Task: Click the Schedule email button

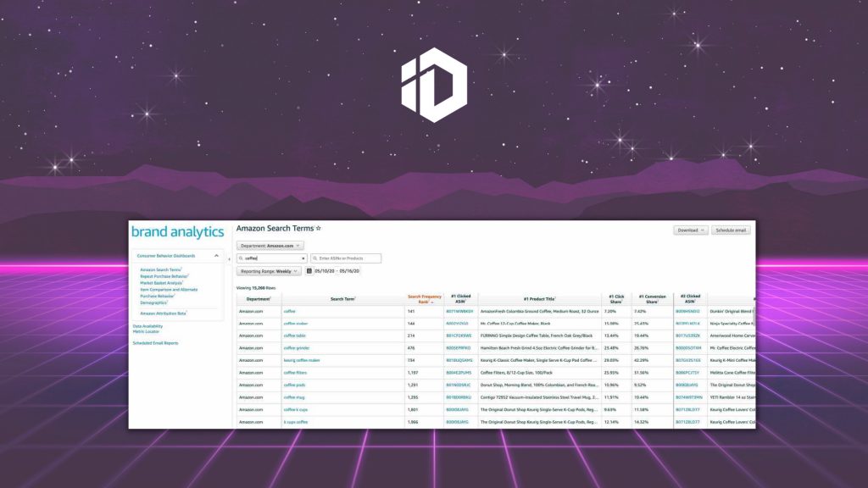Action: 731,230
